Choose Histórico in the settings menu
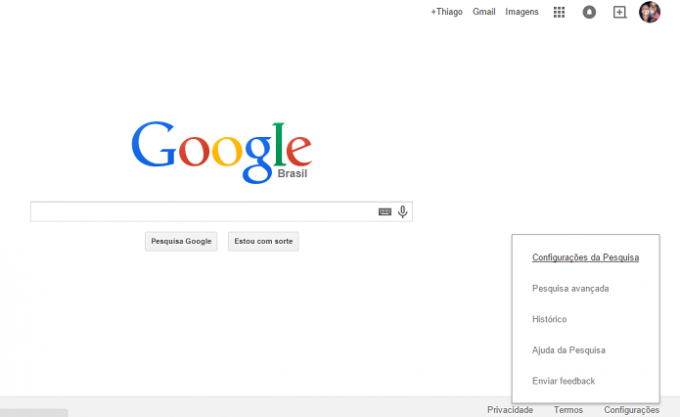680x417 pixels. [549, 319]
